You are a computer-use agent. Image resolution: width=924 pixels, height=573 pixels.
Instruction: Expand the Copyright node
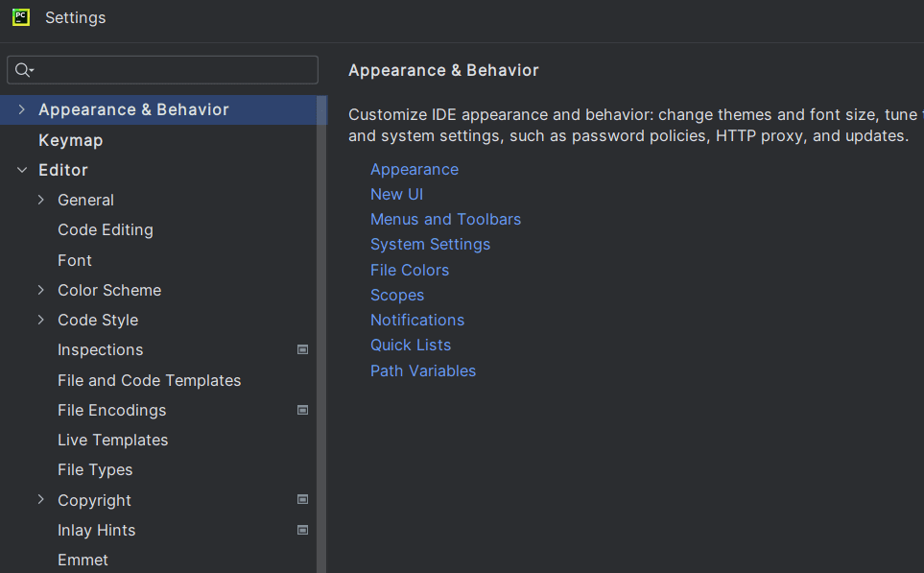[x=41, y=500]
